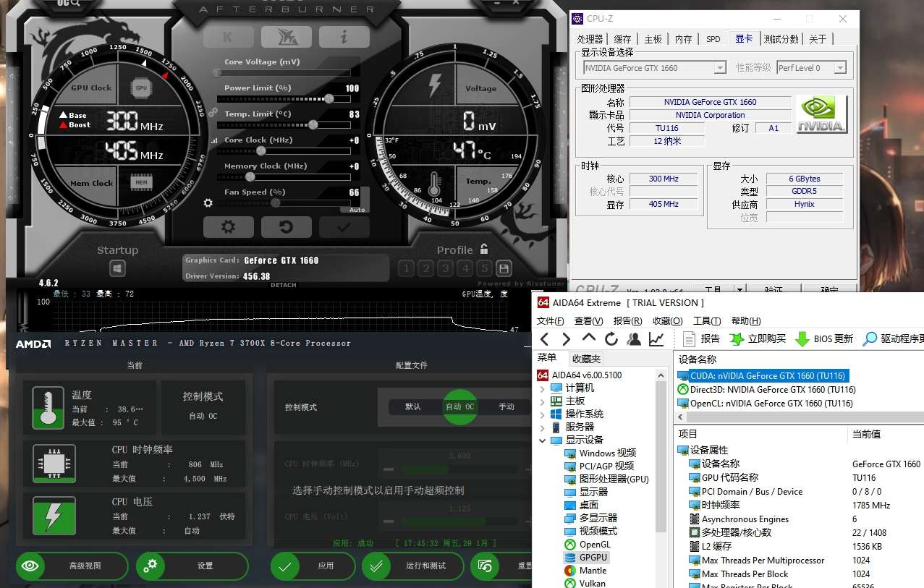Screen dimensions: 924x588
Task: Toggle the Windows Startup button in Afterburner
Action: tap(117, 268)
